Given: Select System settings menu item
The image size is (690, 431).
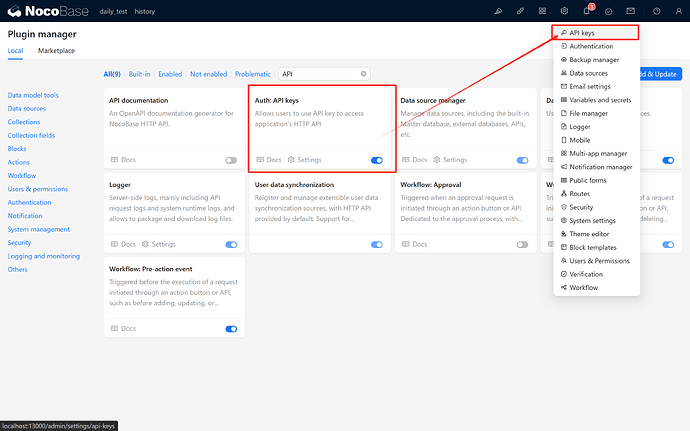Looking at the screenshot, I should coord(596,221).
